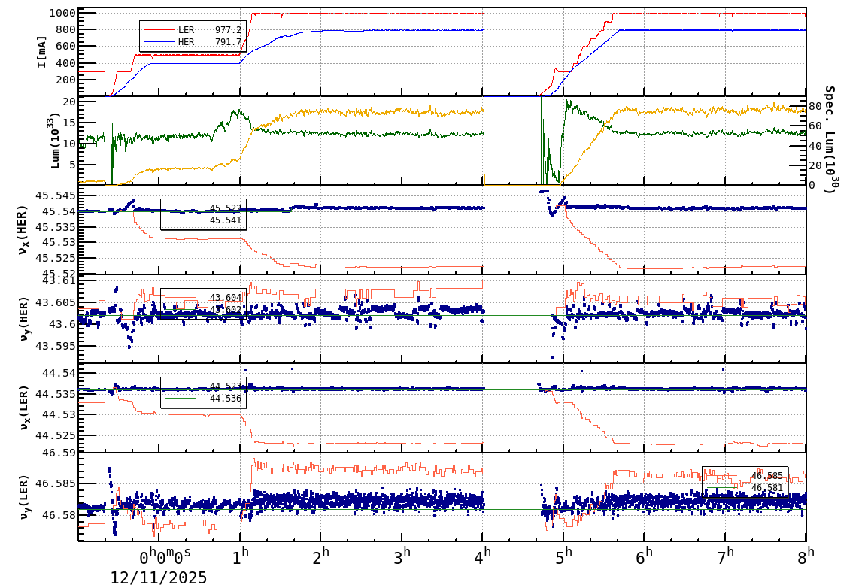Click the LER 977.2 legend entry

(x=193, y=30)
